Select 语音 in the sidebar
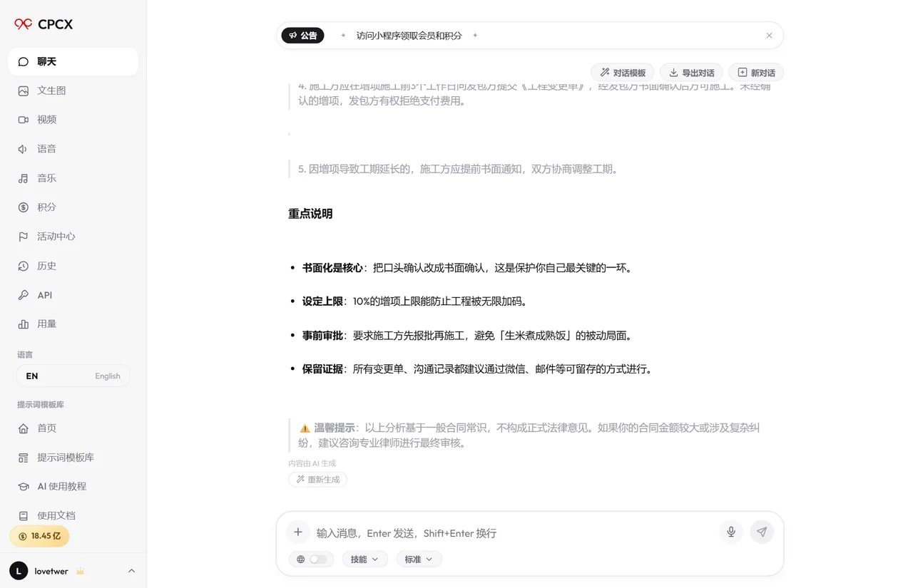Screen dimensions: 913x588 point(73,149)
